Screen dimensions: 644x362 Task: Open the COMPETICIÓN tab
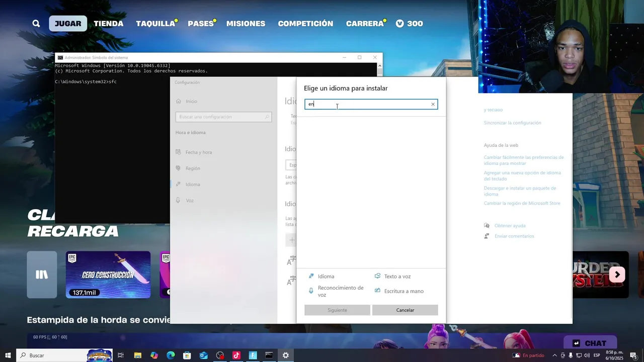pos(305,24)
